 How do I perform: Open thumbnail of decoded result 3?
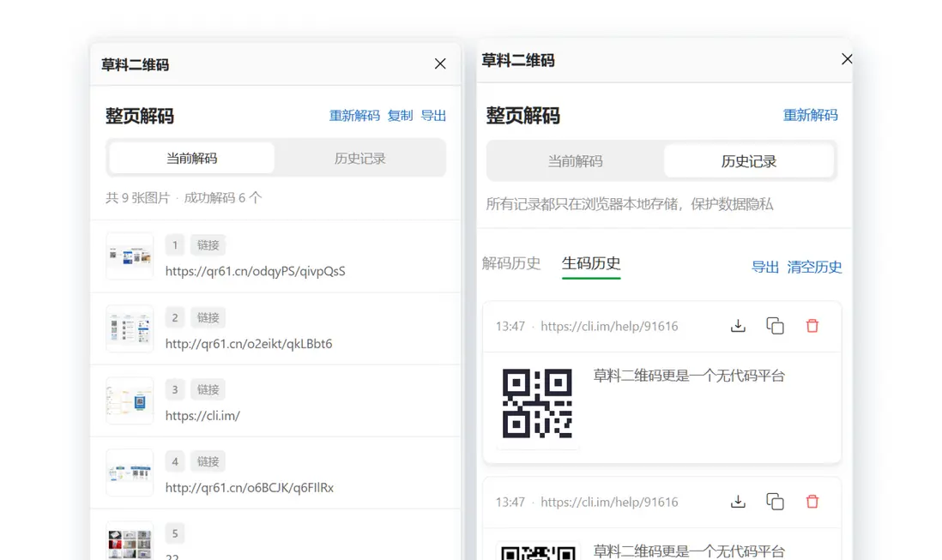pos(130,401)
